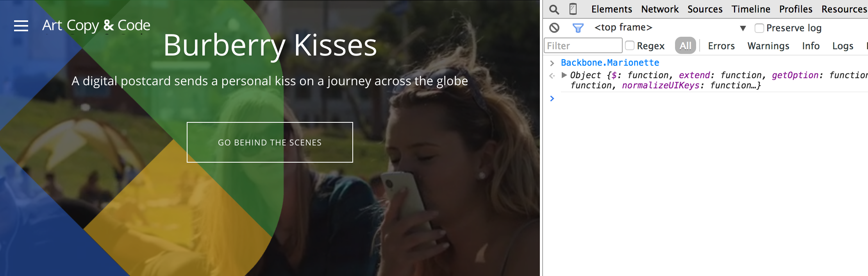Filter console by Errors

click(721, 46)
